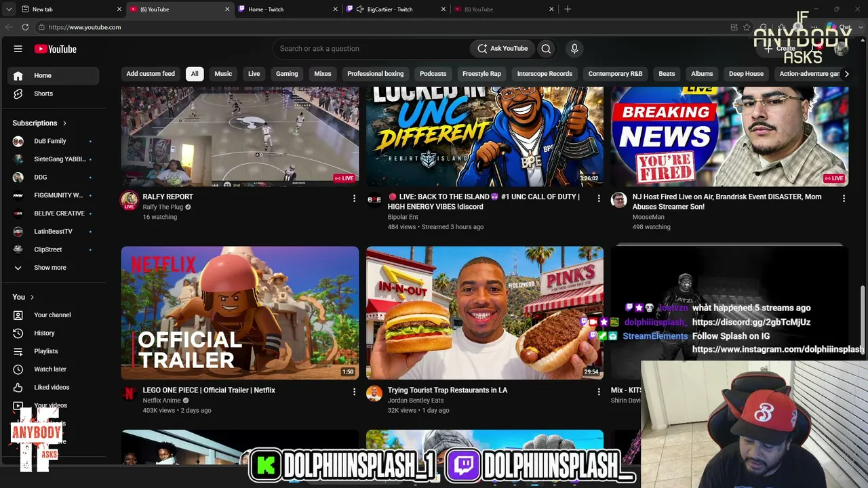Viewport: 868px width, 488px height.
Task: Open Netflix Anime channel avatar
Action: (x=129, y=393)
